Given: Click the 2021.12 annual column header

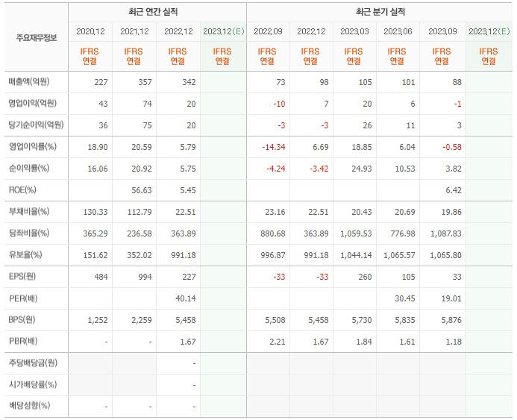Looking at the screenshot, I should coord(134,31).
